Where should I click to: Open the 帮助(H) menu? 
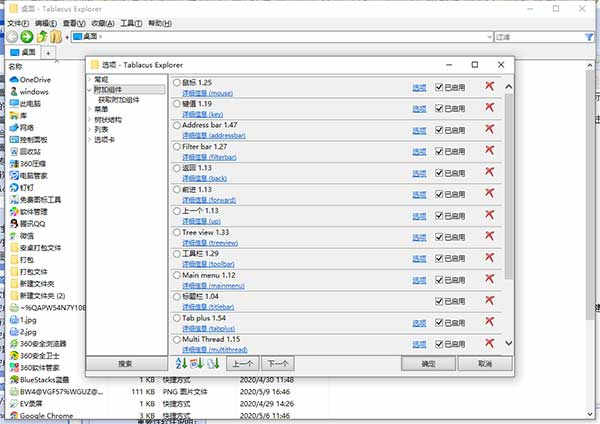[160, 23]
